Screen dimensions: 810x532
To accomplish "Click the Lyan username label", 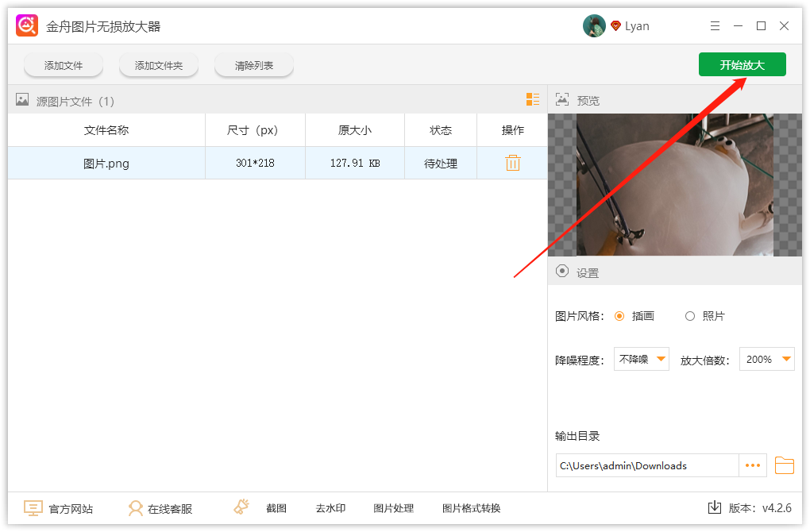I will tap(637, 26).
